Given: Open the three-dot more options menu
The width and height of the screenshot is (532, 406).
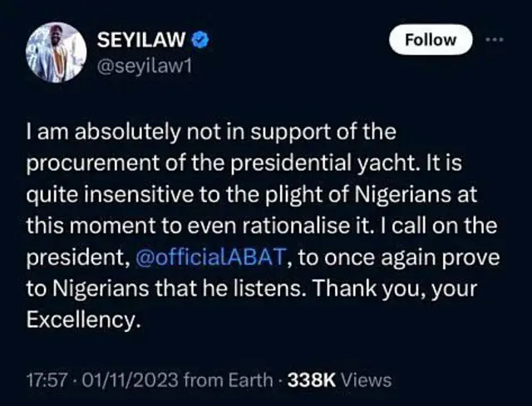Looking at the screenshot, I should pos(495,39).
